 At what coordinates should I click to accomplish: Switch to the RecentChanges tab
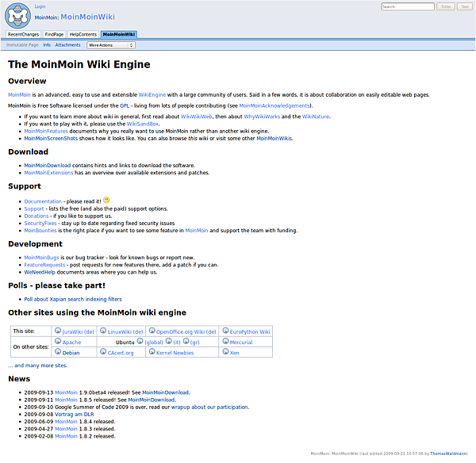coord(23,35)
